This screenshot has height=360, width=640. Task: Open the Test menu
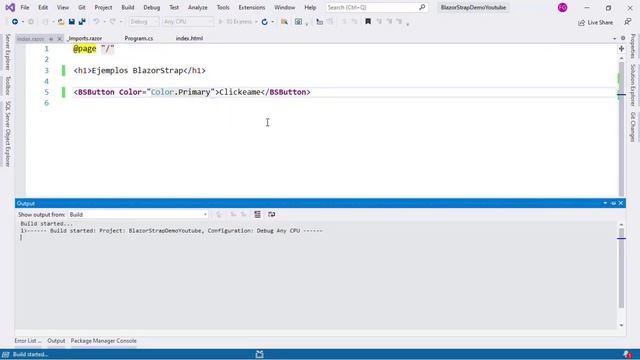[174, 7]
